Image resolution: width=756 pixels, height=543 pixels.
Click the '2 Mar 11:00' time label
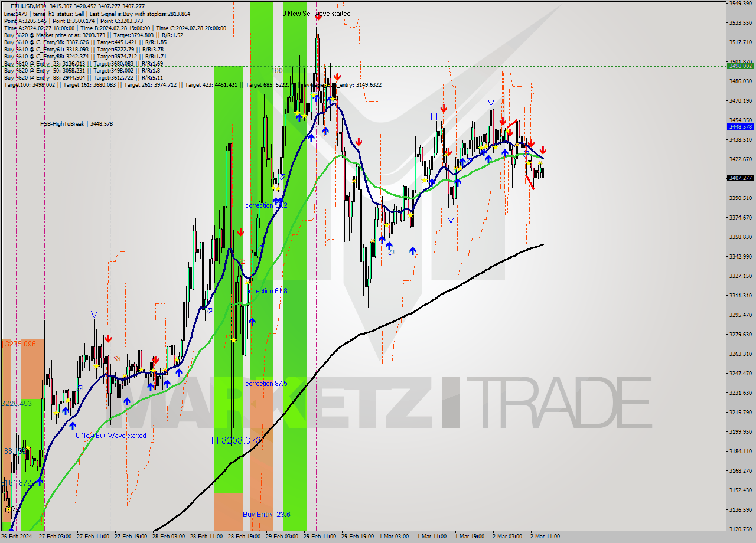[x=545, y=537]
